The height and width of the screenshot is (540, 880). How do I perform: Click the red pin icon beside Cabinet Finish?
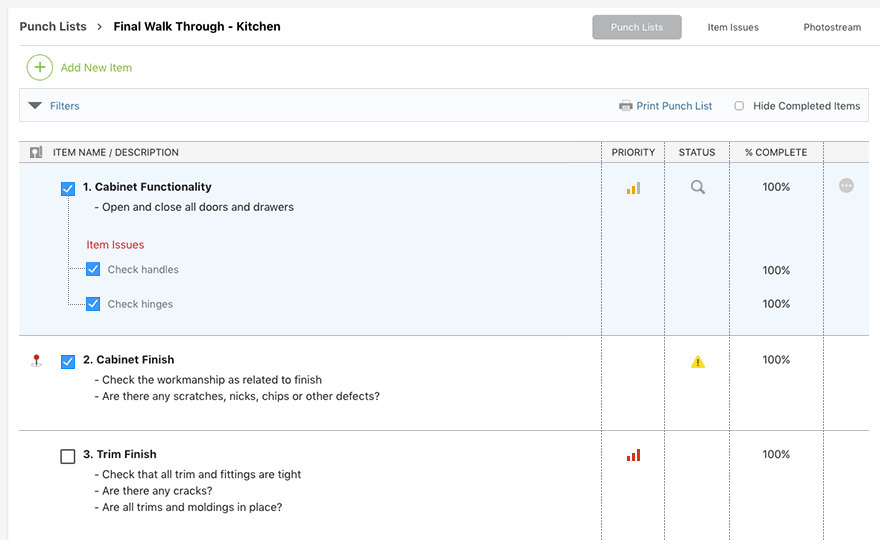37,360
